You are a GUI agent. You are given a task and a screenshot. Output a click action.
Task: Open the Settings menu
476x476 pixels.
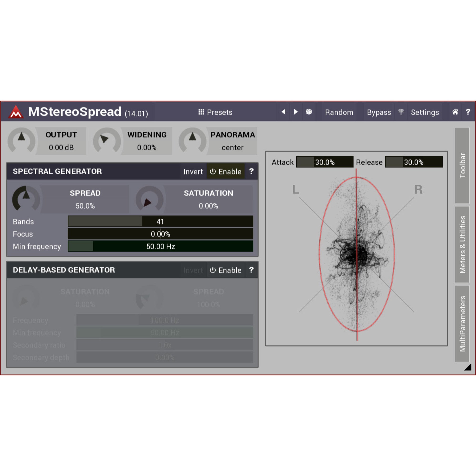point(425,112)
